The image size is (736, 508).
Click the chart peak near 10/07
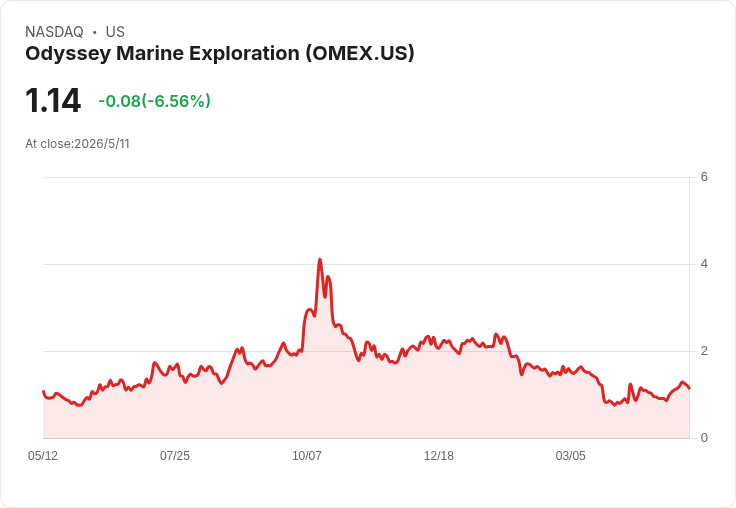pyautogui.click(x=320, y=259)
